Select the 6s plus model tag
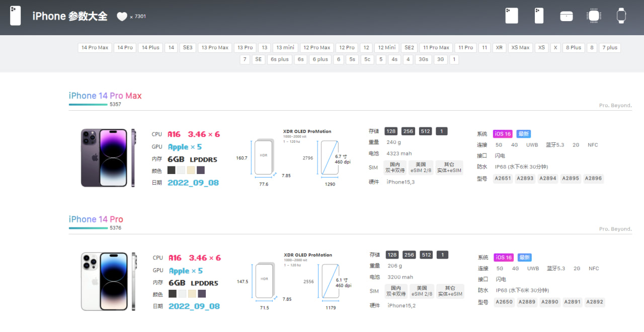The height and width of the screenshot is (332, 644). point(280,59)
